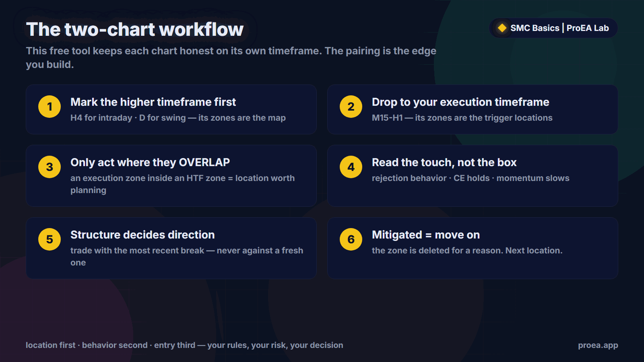Click 'Mark the higher timeframe first' heading
Viewport: 644px width, 362px height.
click(153, 102)
